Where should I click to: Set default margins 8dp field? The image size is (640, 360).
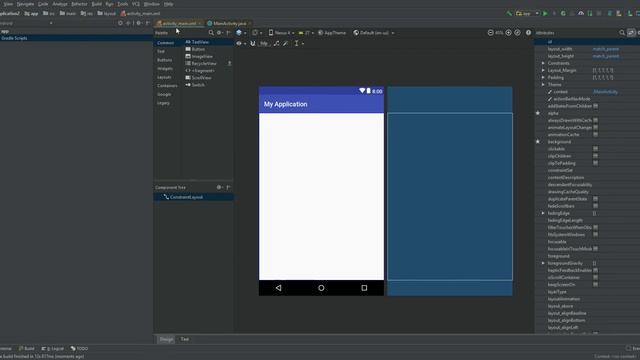(264, 43)
